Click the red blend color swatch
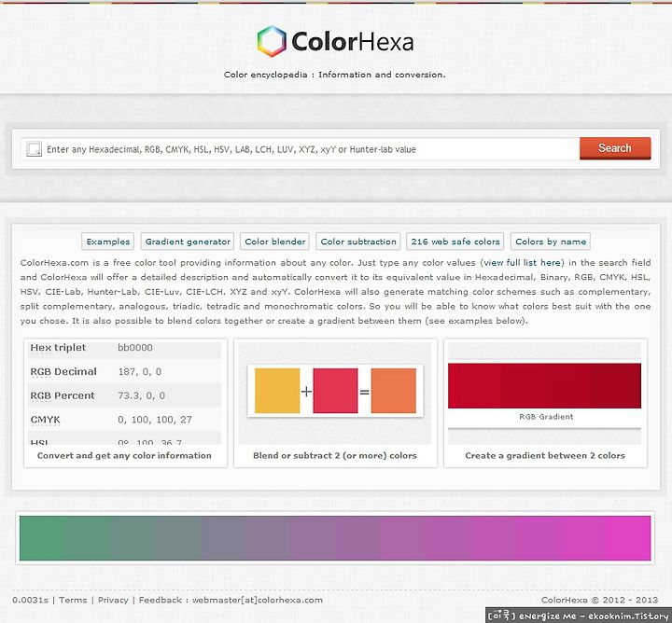This screenshot has height=623, width=672. point(335,391)
